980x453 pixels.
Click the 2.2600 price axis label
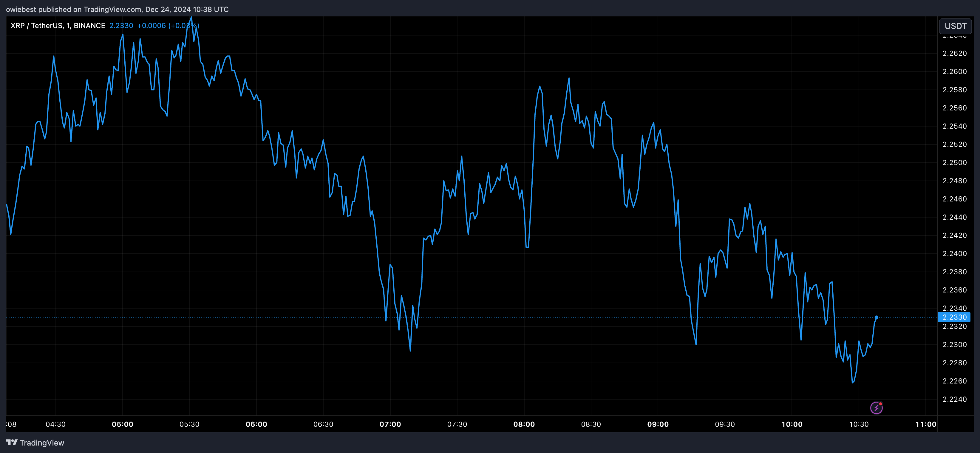point(955,72)
